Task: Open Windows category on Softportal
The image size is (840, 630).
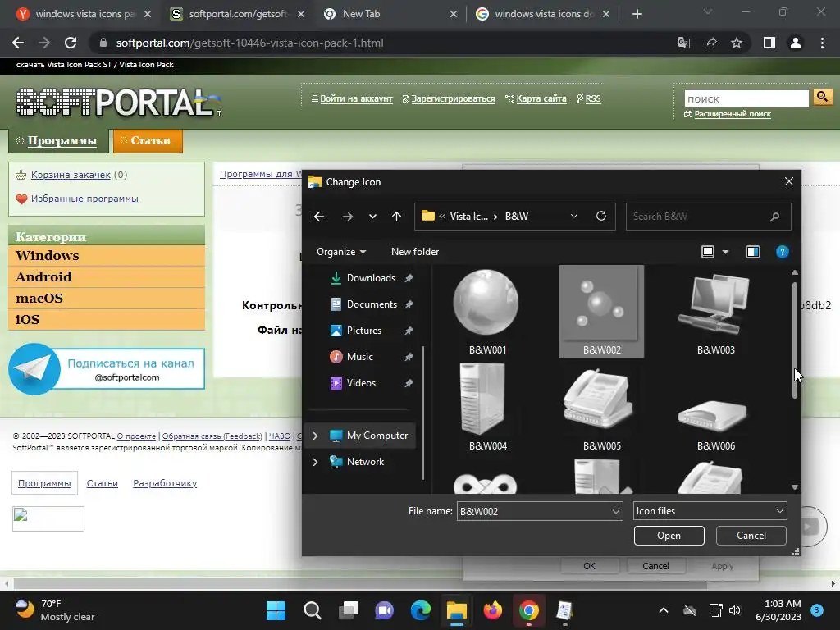Action: tap(107, 256)
